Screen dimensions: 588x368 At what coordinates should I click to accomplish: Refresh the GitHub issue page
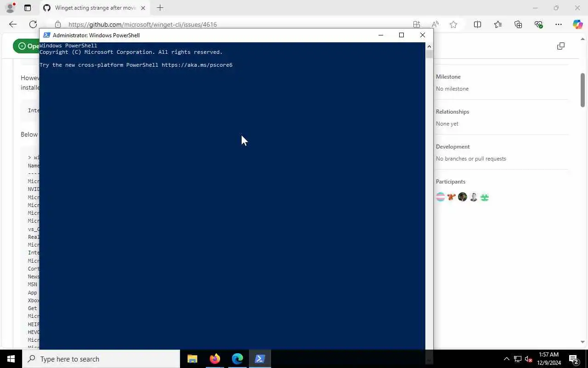coord(33,24)
